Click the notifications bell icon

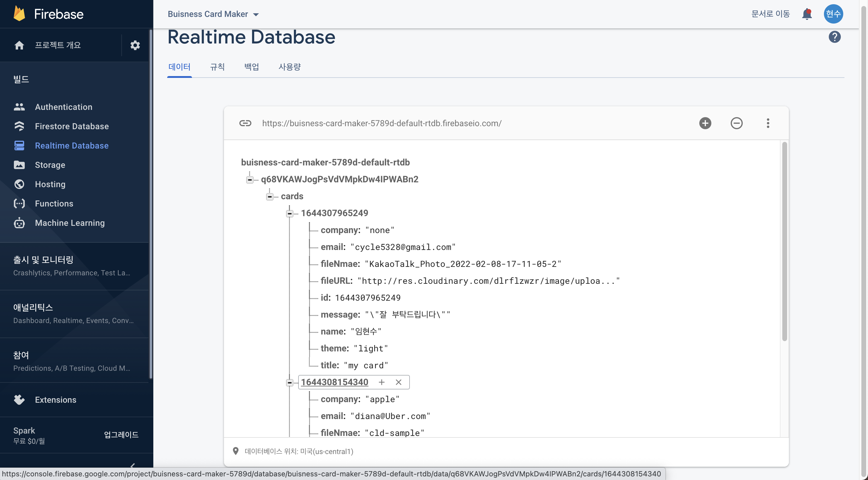tap(807, 14)
